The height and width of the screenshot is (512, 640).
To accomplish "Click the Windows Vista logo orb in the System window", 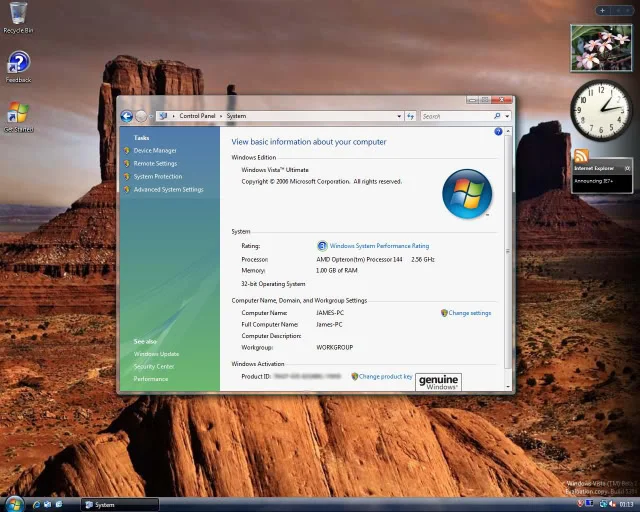I will click(x=467, y=194).
